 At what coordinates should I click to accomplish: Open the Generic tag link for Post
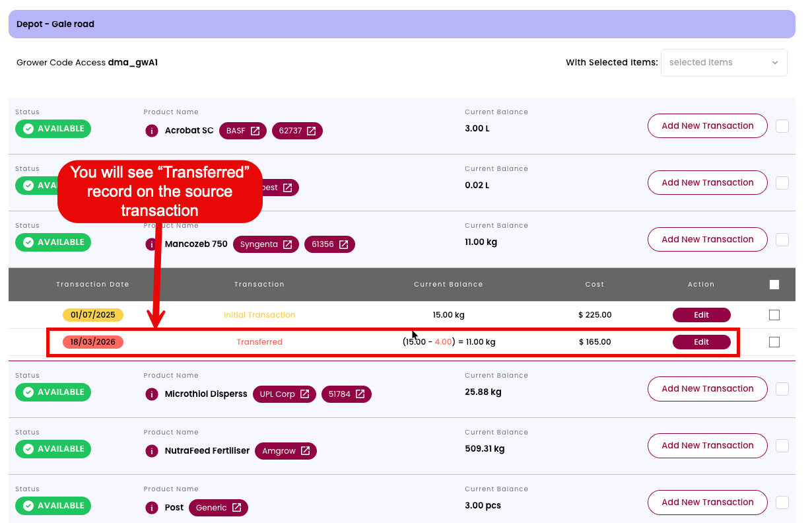tap(218, 508)
